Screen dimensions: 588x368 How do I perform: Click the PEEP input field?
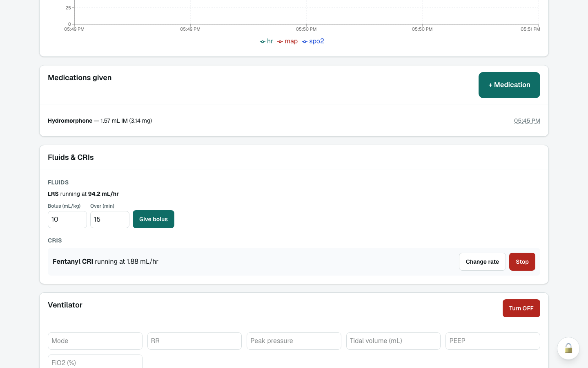tap(493, 341)
